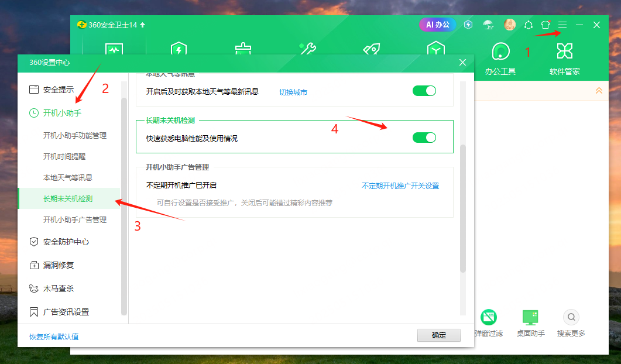Click the 开机小助手广告管理 section heading
The height and width of the screenshot is (364, 621).
pos(177,167)
